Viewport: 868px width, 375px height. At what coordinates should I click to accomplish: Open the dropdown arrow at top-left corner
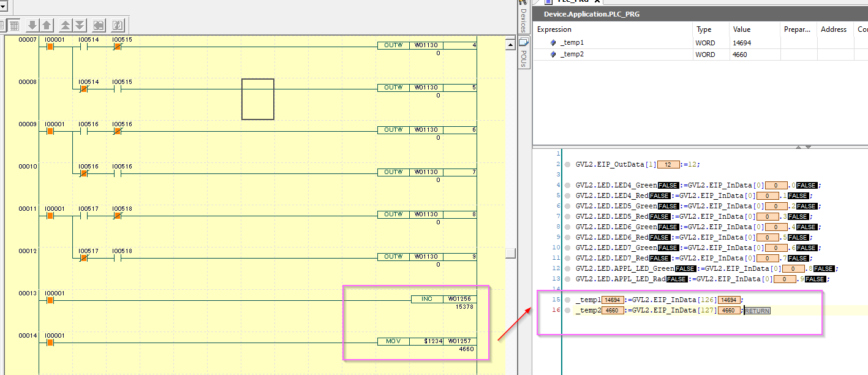pos(2,6)
